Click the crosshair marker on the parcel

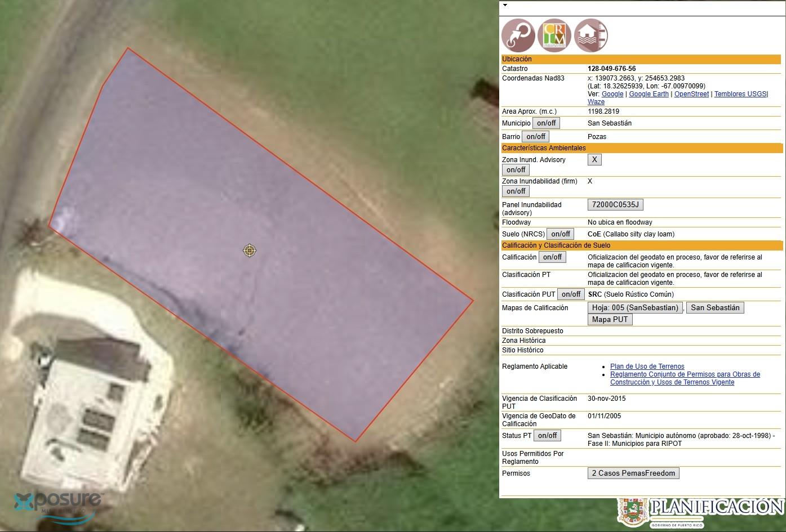pyautogui.click(x=250, y=250)
